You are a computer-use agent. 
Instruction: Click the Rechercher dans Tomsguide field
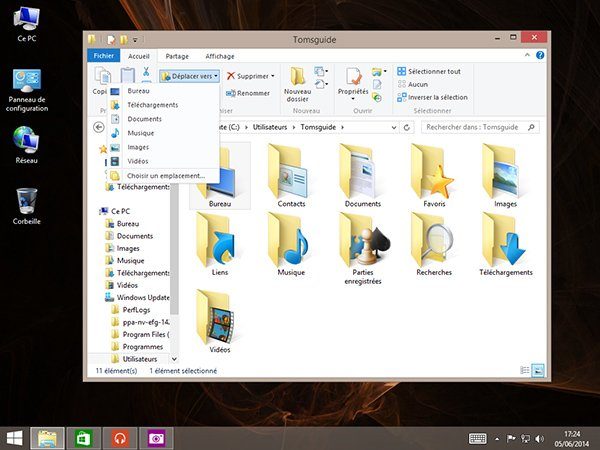[x=480, y=127]
